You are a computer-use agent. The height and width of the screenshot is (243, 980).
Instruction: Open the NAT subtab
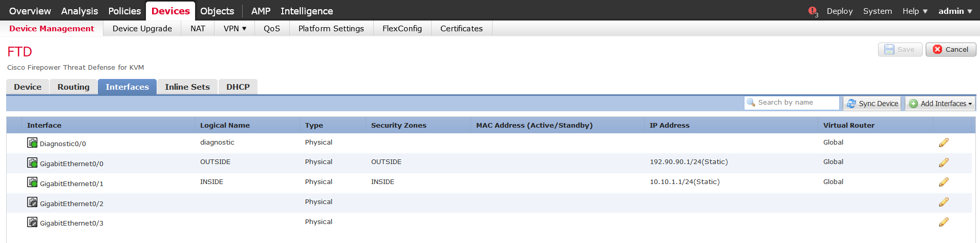point(198,28)
